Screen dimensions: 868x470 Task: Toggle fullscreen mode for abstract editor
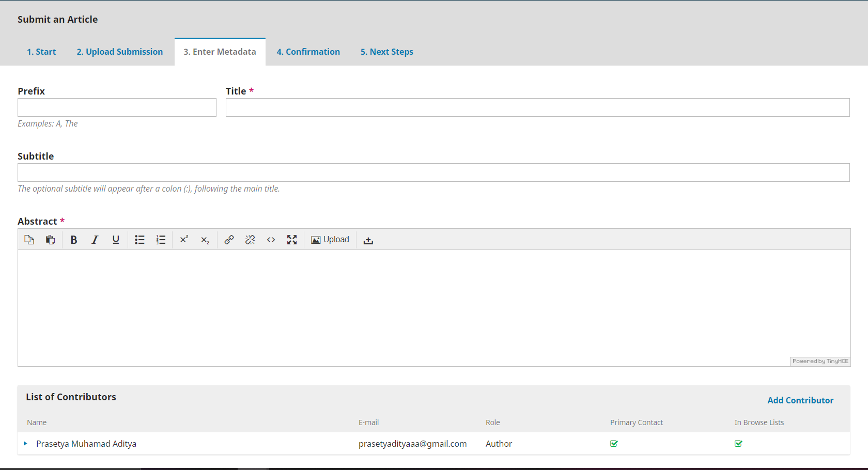tap(292, 240)
